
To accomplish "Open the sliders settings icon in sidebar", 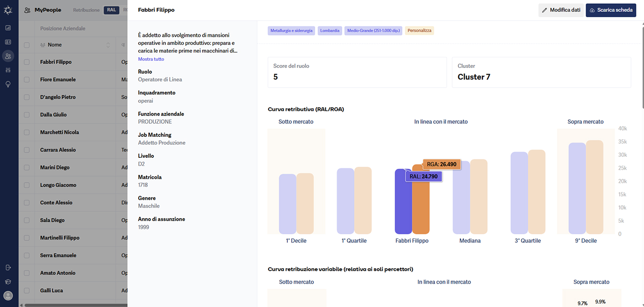I will (x=8, y=70).
